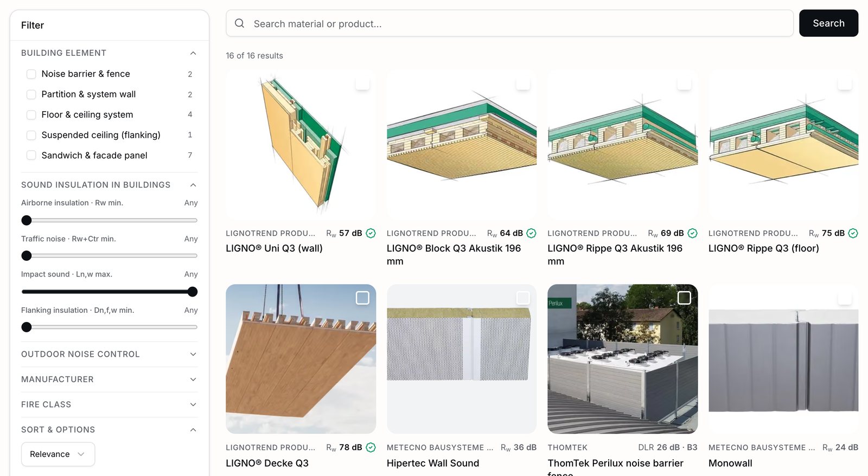Viewport: 868px width, 476px height.
Task: Collapse the Sort & Options section
Action: point(193,430)
